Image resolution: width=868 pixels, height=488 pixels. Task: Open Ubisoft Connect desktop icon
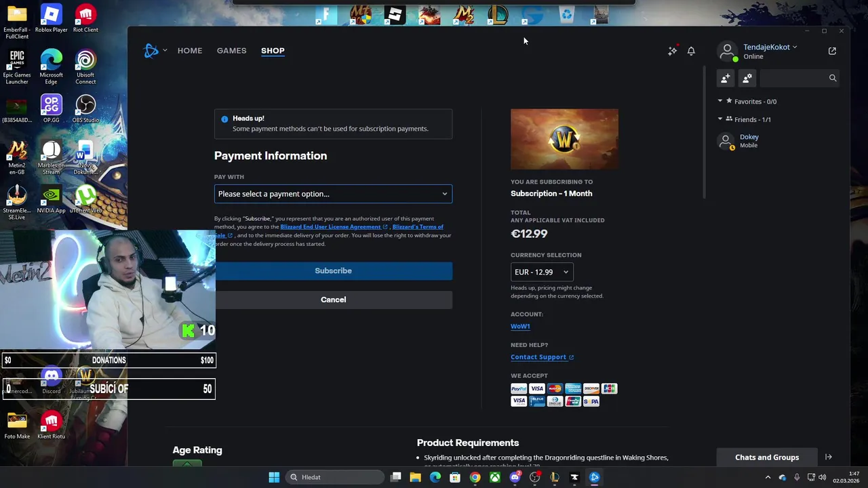[85, 67]
